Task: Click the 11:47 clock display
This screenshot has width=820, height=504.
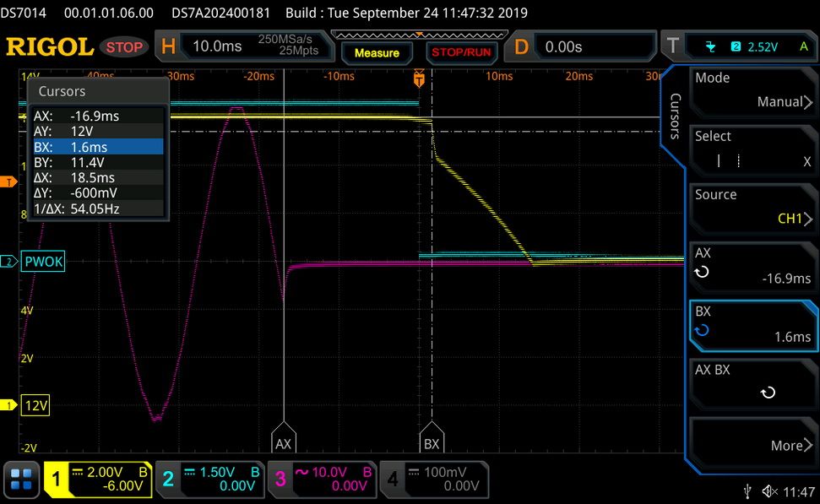Action: (799, 492)
